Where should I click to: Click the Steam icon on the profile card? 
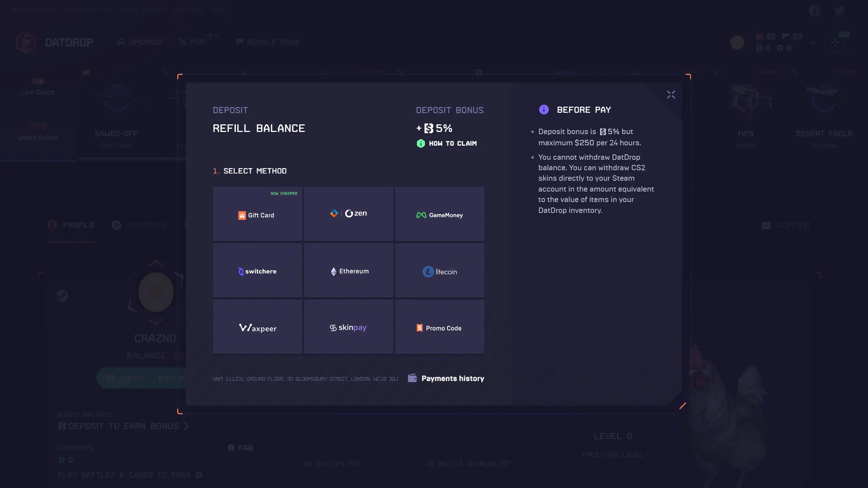(x=62, y=296)
